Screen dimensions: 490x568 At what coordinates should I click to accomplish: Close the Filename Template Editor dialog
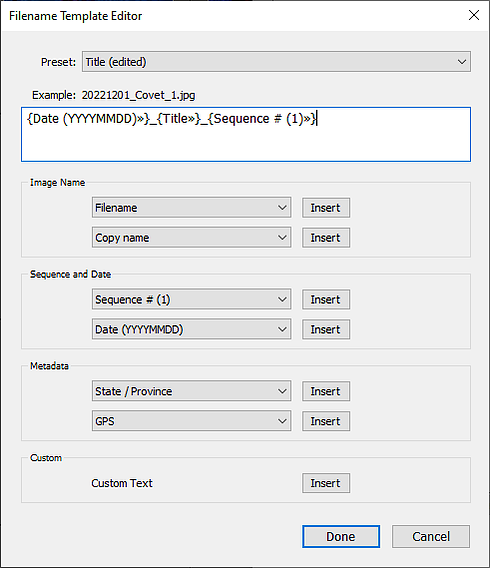point(474,15)
